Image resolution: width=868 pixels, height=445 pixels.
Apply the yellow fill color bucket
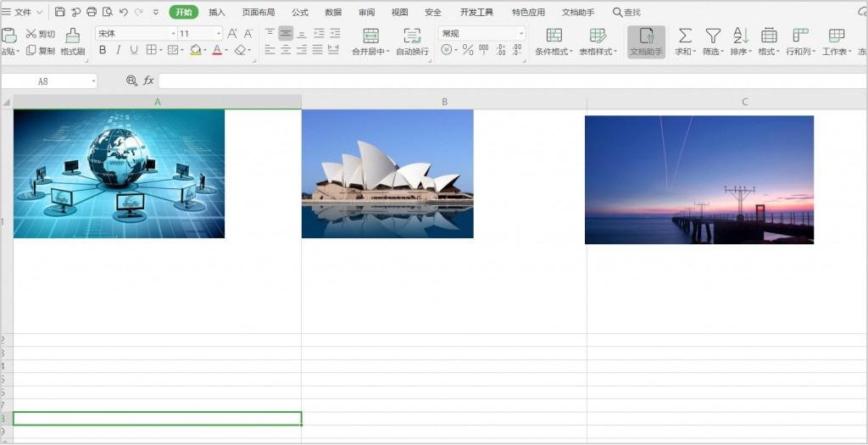[196, 50]
